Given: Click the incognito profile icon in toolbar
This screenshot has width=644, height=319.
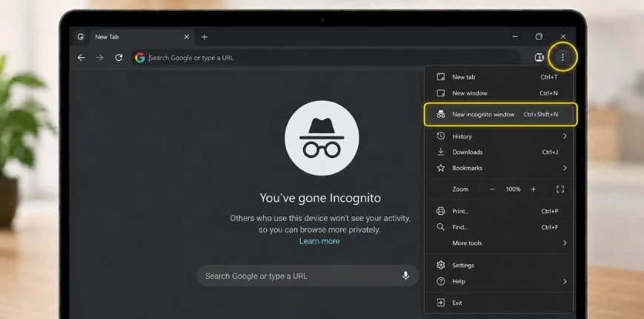Looking at the screenshot, I should (x=540, y=58).
